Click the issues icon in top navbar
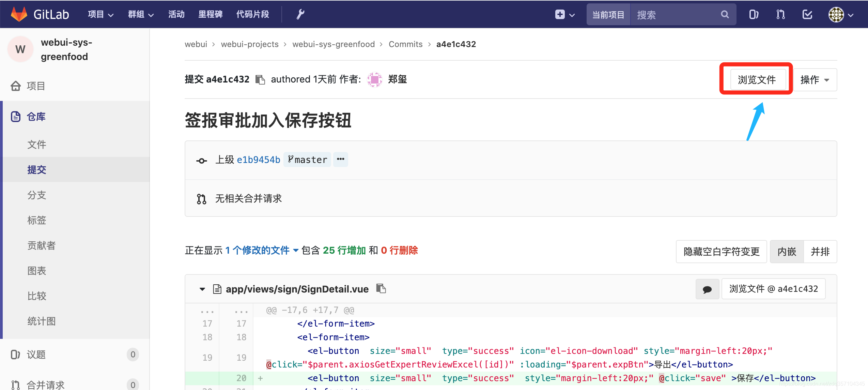Viewport: 868px width, 390px height. click(754, 14)
